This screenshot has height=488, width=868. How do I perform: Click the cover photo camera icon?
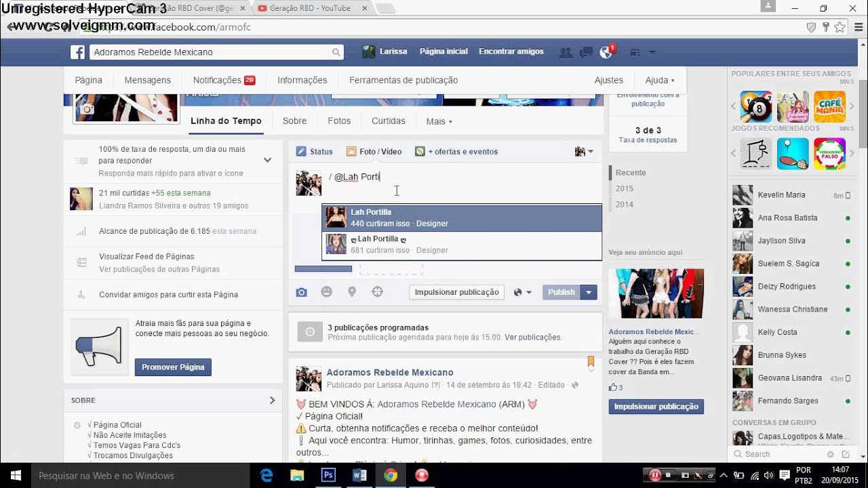click(87, 108)
